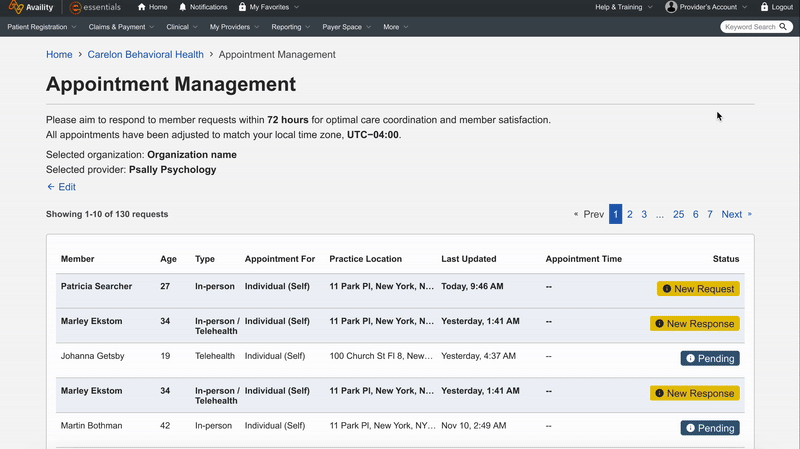Image resolution: width=800 pixels, height=449 pixels.
Task: Open the Help & Training dropdown
Action: [623, 7]
